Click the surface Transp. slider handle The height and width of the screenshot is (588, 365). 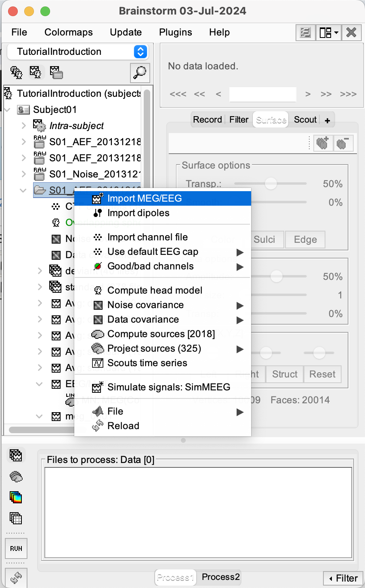pos(271,183)
